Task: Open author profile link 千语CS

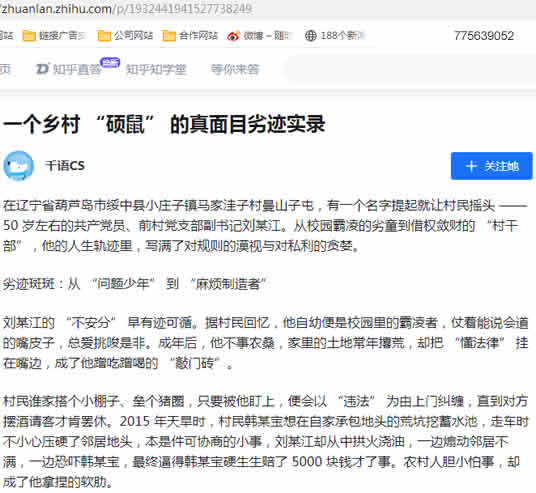Action: pos(65,166)
